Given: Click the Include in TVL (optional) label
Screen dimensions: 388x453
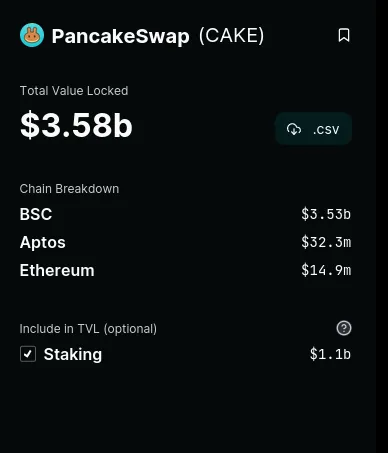Looking at the screenshot, I should click(88, 329).
